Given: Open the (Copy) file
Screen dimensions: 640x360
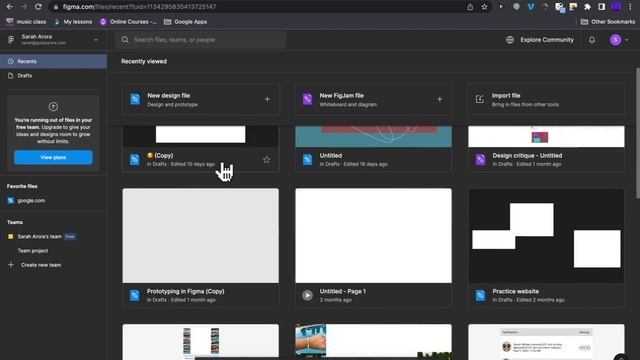Looking at the screenshot, I should click(200, 149).
